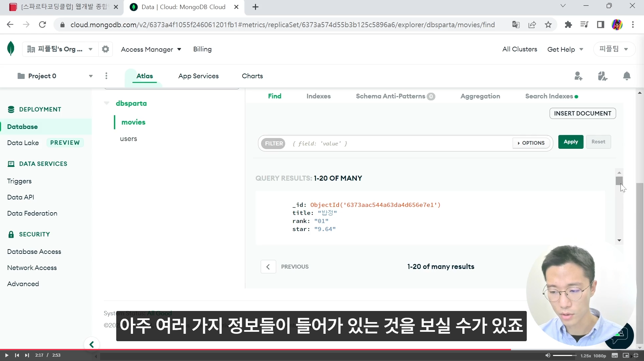Change the 1080p video quality
Image resolution: width=644 pixels, height=361 pixels.
(600, 356)
